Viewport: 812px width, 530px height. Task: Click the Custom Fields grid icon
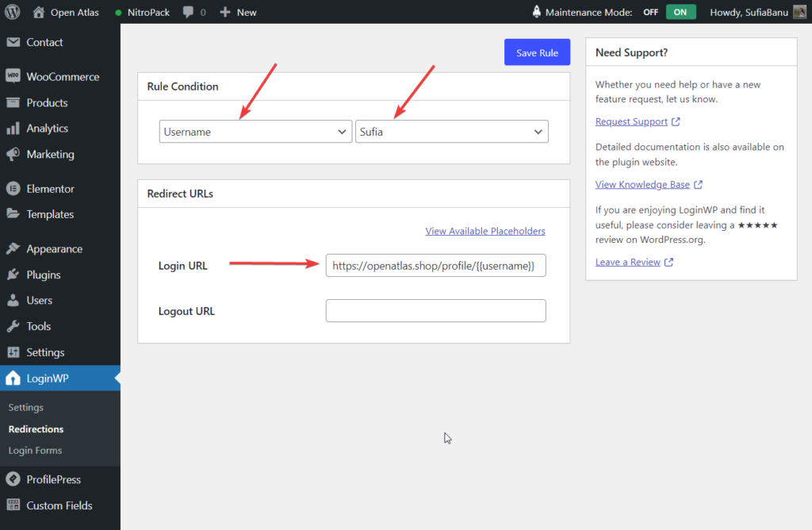click(13, 505)
